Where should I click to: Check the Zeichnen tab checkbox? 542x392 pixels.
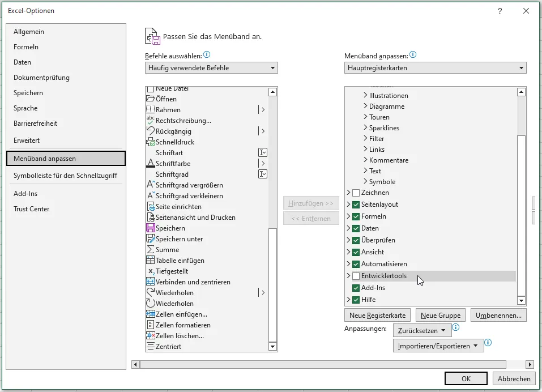point(356,193)
